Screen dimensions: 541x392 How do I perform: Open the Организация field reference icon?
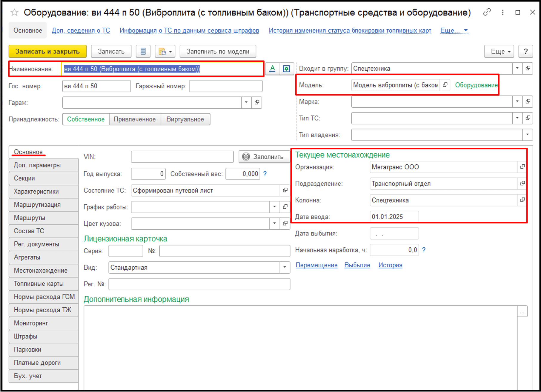coord(522,167)
